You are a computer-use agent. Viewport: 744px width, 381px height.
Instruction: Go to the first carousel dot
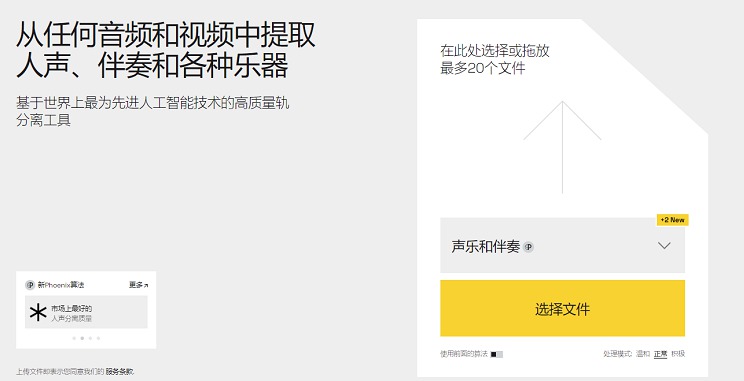tap(74, 338)
